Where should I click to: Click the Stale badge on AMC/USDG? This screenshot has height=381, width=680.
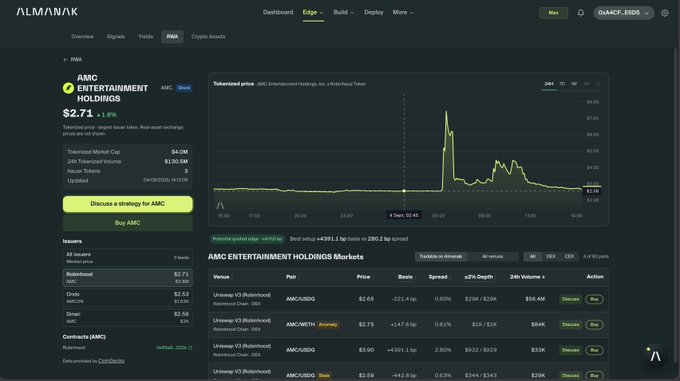pyautogui.click(x=324, y=376)
